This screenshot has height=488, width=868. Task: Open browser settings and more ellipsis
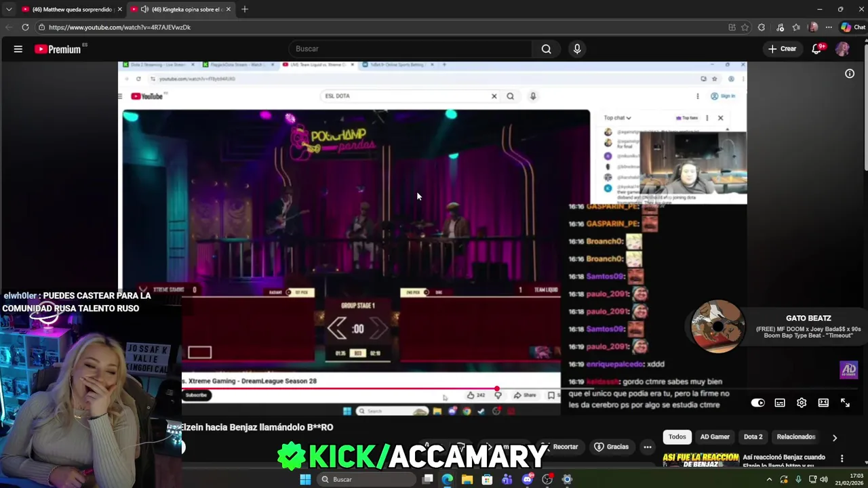point(829,27)
